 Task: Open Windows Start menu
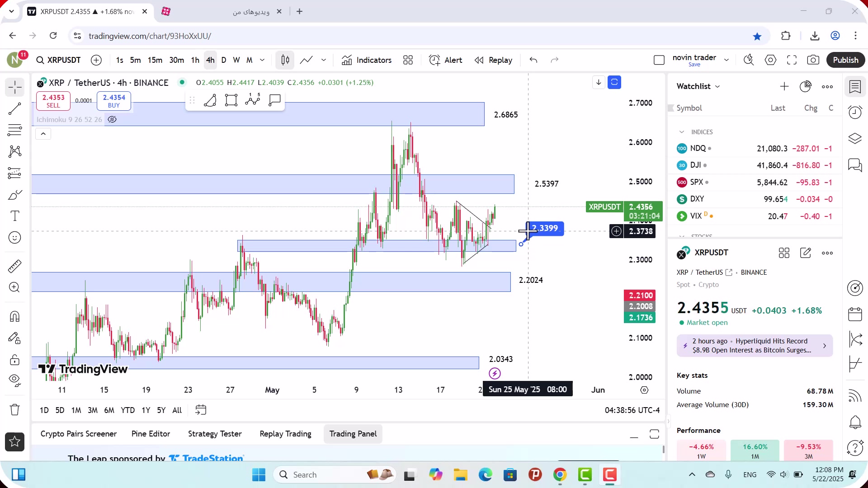point(259,475)
